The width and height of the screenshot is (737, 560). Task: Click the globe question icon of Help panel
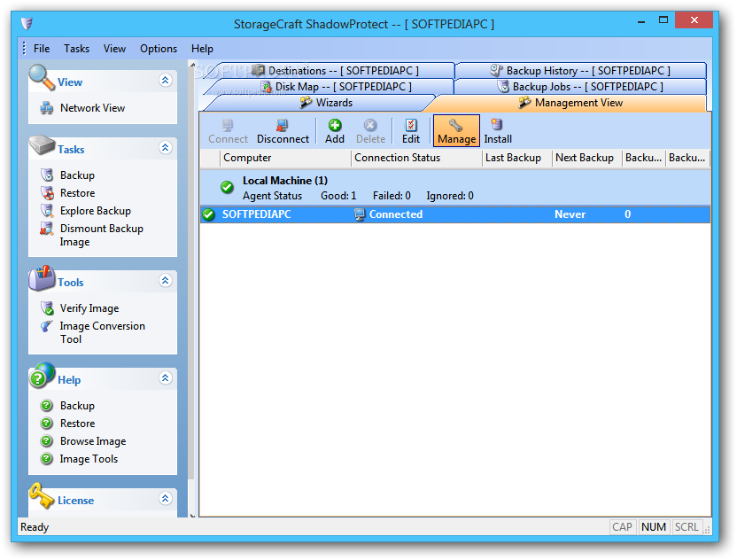pyautogui.click(x=42, y=375)
